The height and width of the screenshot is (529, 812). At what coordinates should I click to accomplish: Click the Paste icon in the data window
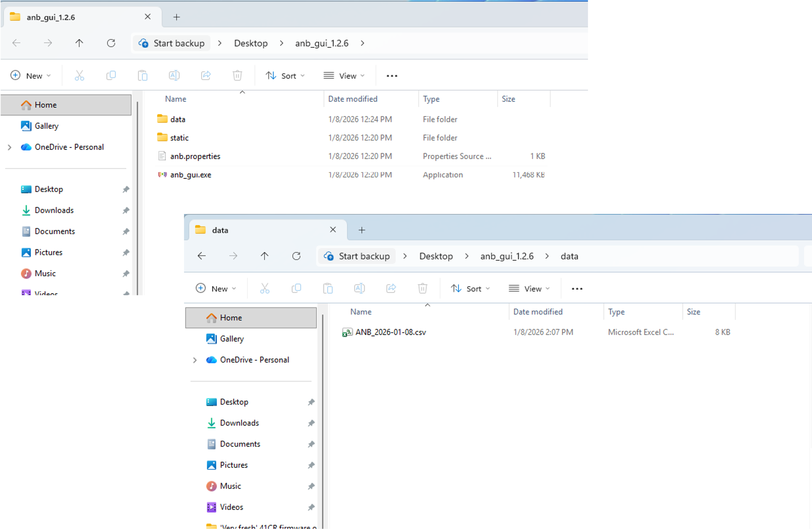tap(328, 288)
